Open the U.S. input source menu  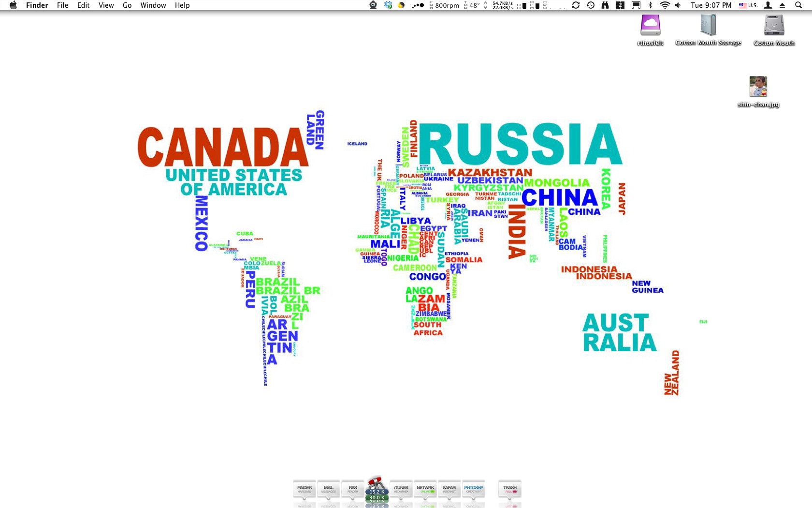748,5
